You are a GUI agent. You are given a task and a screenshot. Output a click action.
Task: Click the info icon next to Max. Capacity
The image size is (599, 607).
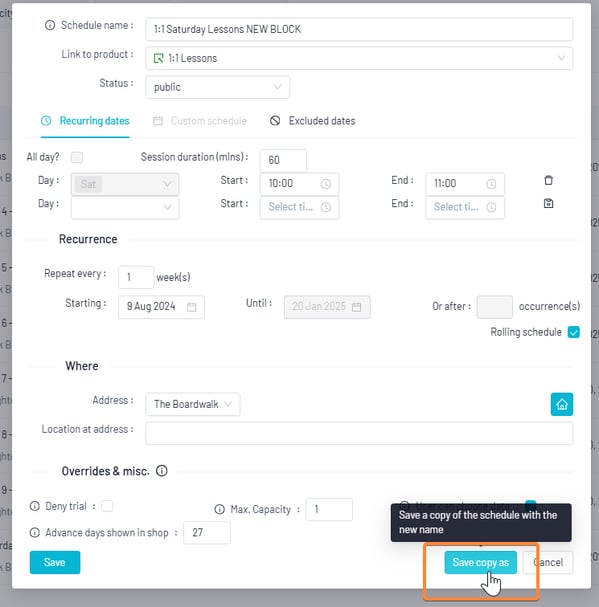(x=220, y=509)
